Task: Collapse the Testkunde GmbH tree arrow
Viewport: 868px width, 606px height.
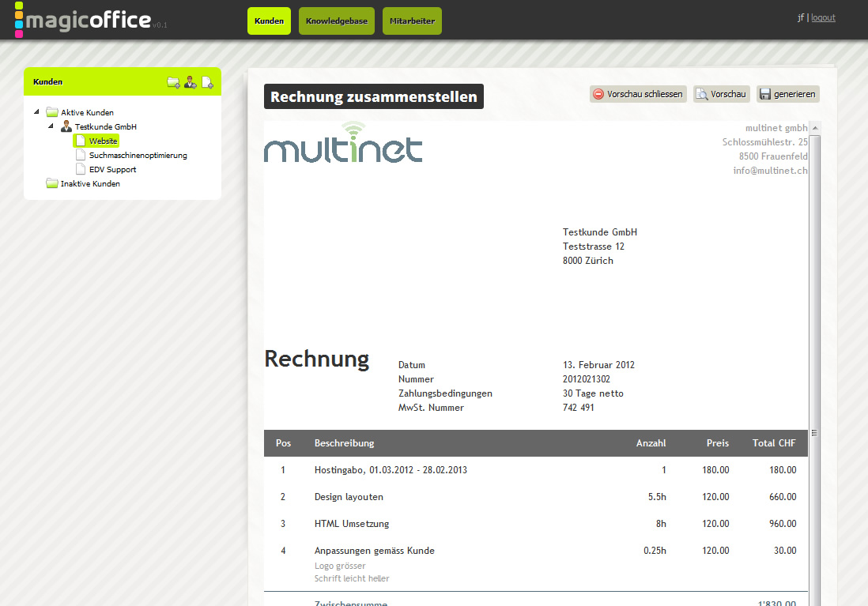Action: coord(51,126)
